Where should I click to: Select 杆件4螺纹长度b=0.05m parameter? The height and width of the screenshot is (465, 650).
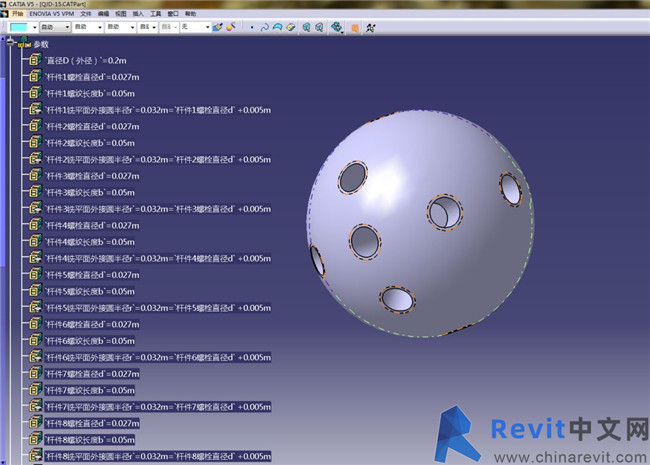(90, 242)
